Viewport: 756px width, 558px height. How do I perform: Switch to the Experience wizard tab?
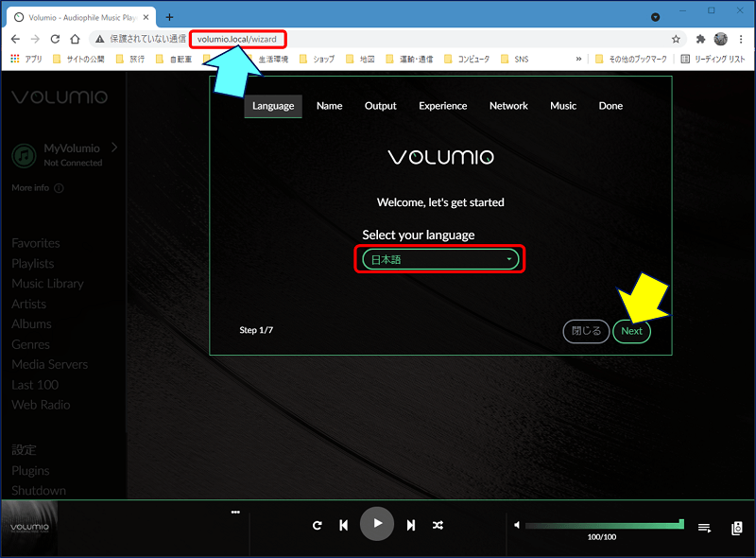(x=443, y=106)
